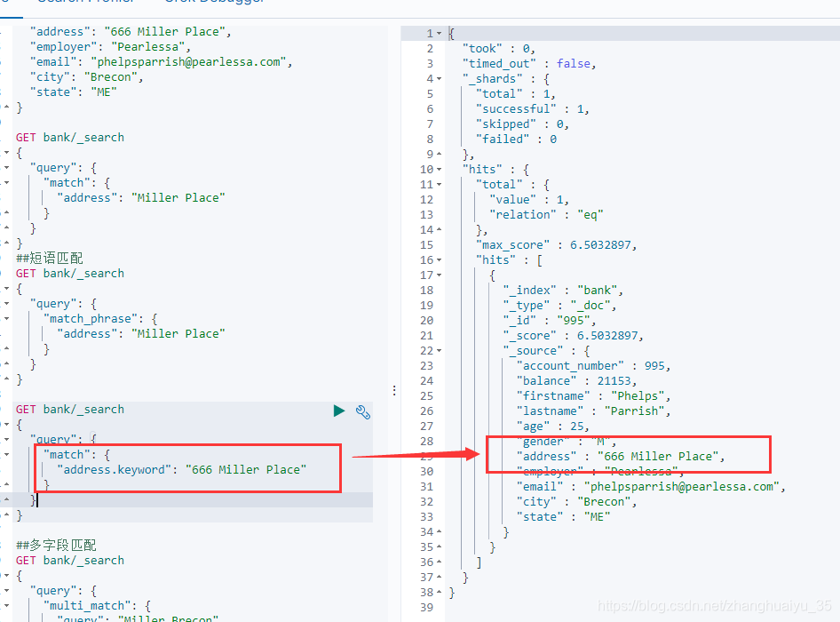Click line number 39 in the output gutter
Image resolution: width=840 pixels, height=622 pixels.
(x=426, y=608)
